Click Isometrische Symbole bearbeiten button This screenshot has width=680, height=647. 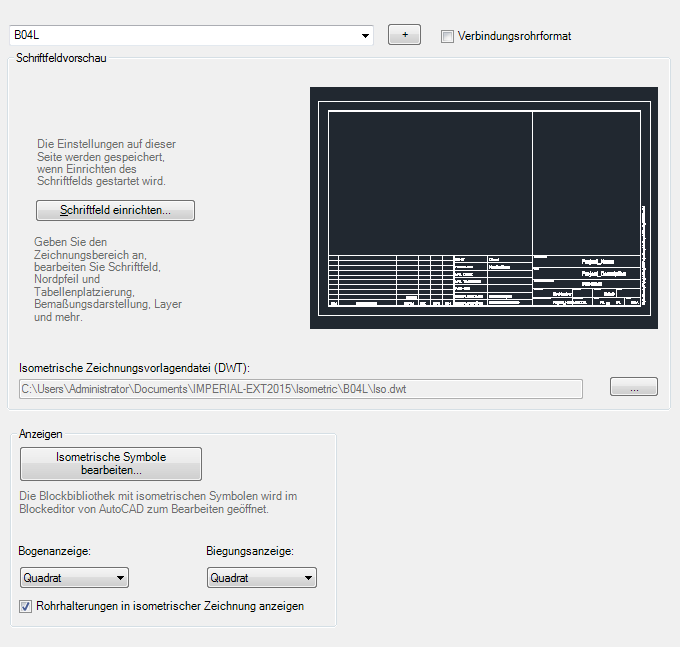point(111,464)
